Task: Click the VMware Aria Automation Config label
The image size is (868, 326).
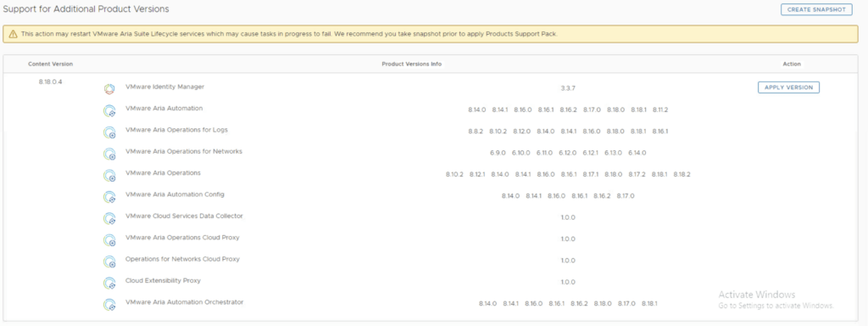Action: click(175, 194)
